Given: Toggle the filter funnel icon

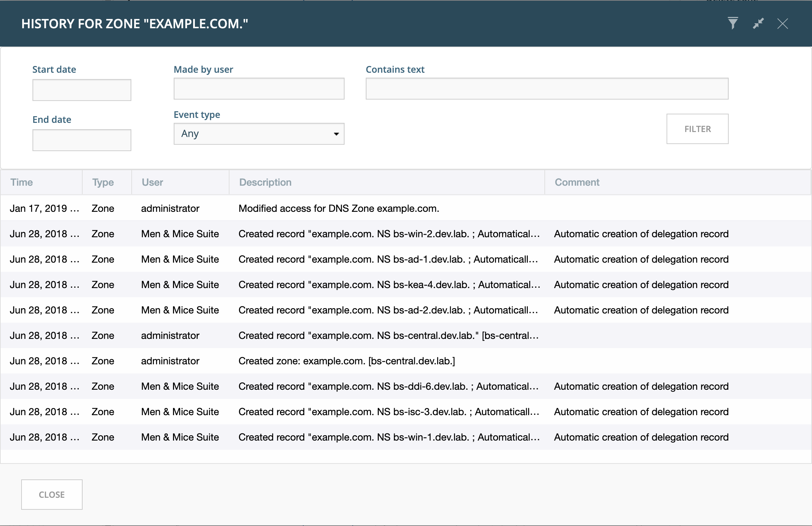Looking at the screenshot, I should click(733, 24).
